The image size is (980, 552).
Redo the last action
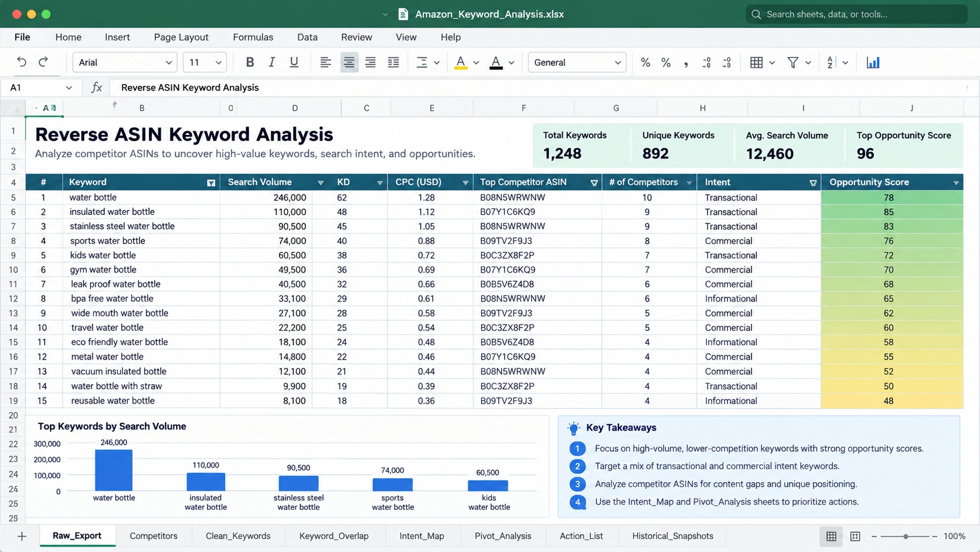coord(43,62)
